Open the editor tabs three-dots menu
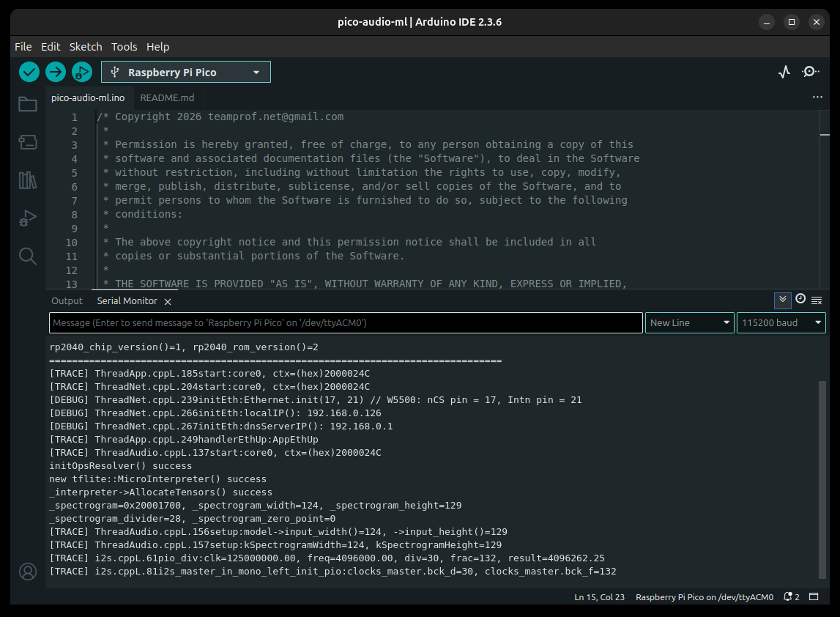 pyautogui.click(x=817, y=97)
